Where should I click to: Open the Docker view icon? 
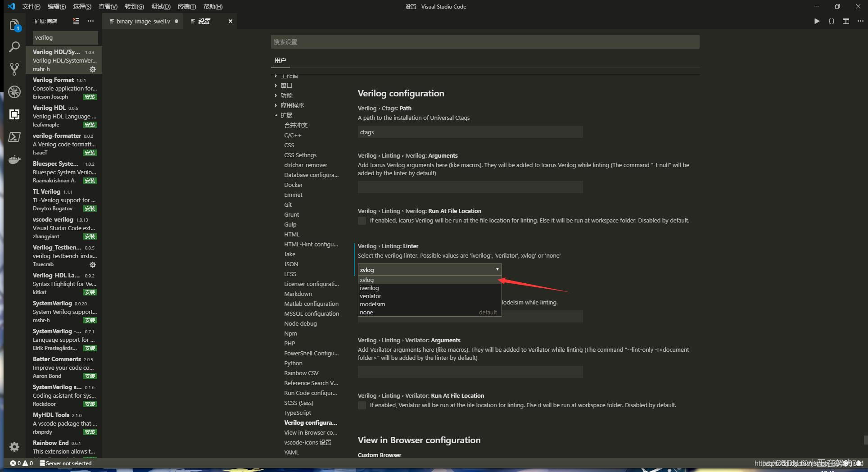[x=14, y=159]
